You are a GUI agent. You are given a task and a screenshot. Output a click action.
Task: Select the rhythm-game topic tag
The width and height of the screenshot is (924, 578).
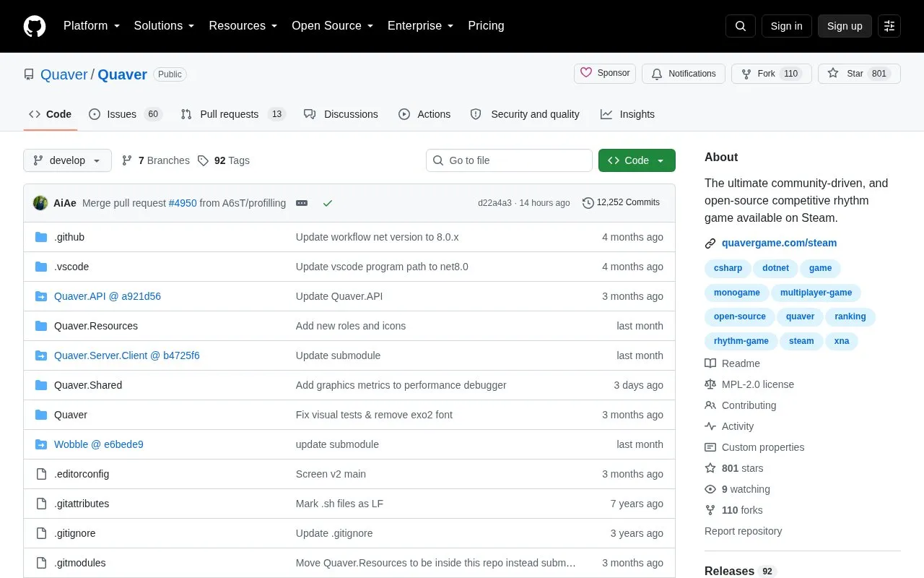coord(741,341)
